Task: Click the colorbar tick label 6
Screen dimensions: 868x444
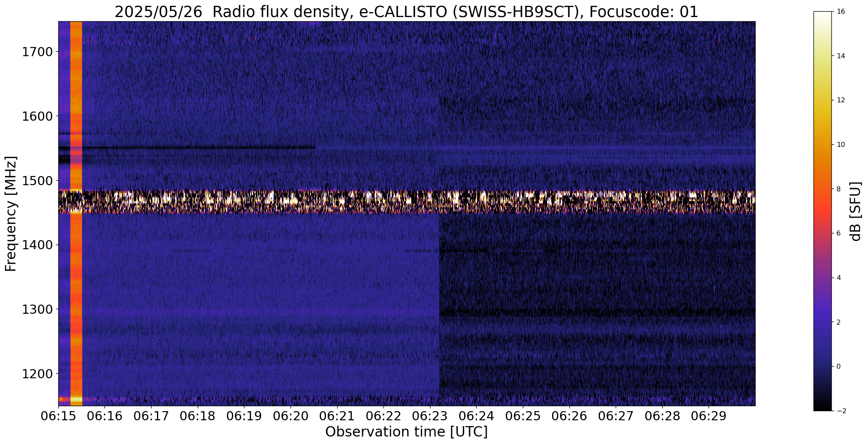Action: [838, 233]
